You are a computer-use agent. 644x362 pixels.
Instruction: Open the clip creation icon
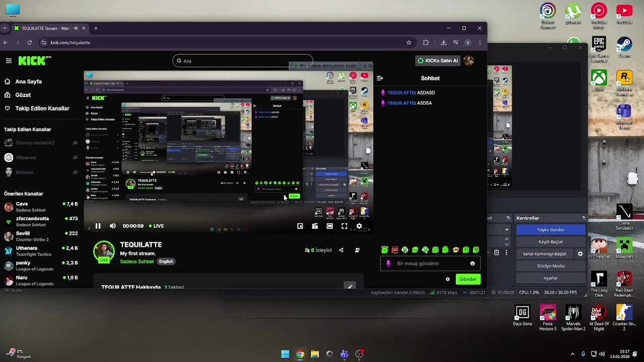point(315,226)
